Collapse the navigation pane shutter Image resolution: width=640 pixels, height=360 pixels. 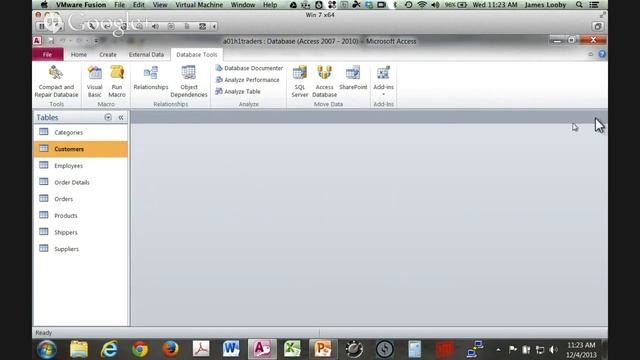tap(121, 117)
